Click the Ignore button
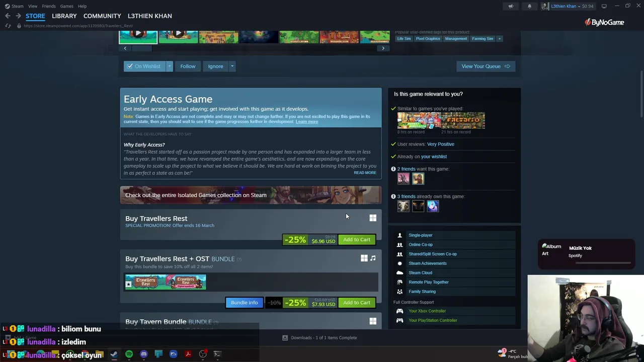The image size is (644, 362). pyautogui.click(x=215, y=66)
